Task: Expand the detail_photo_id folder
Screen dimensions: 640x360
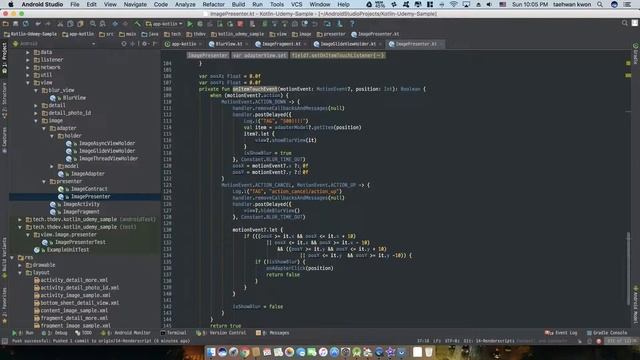Action: (36, 113)
